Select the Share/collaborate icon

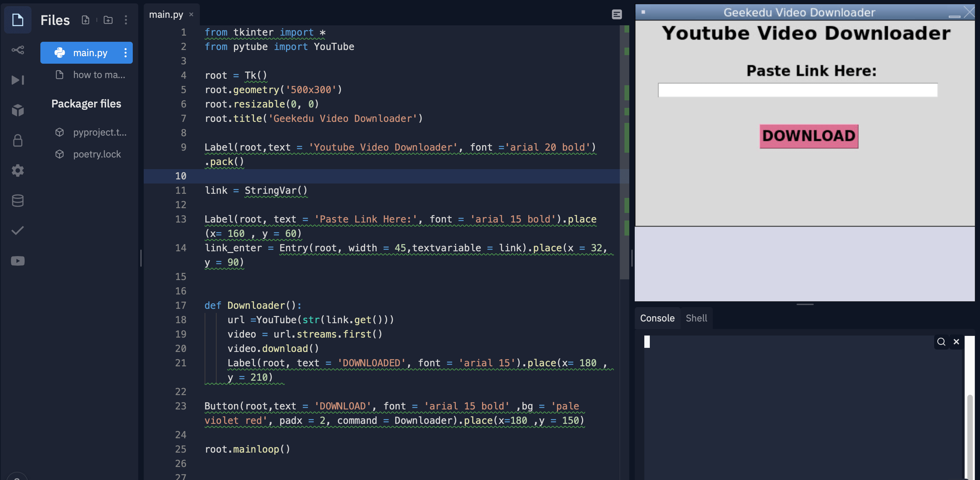pyautogui.click(x=17, y=50)
